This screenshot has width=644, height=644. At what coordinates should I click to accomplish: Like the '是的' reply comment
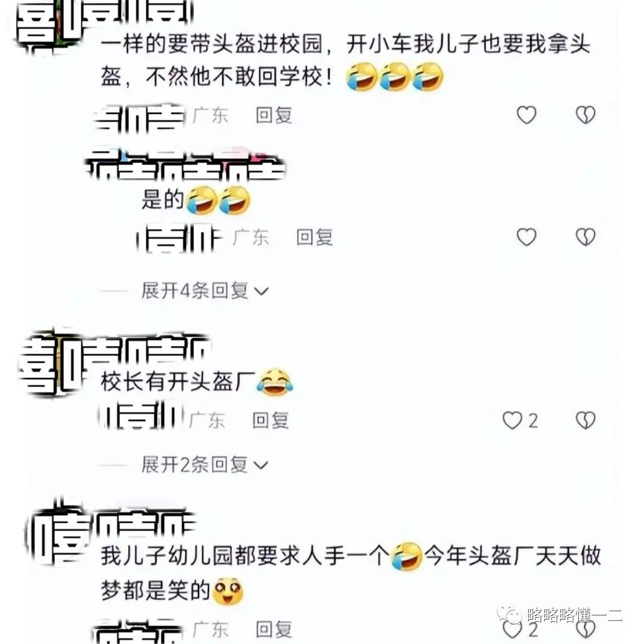pos(526,237)
